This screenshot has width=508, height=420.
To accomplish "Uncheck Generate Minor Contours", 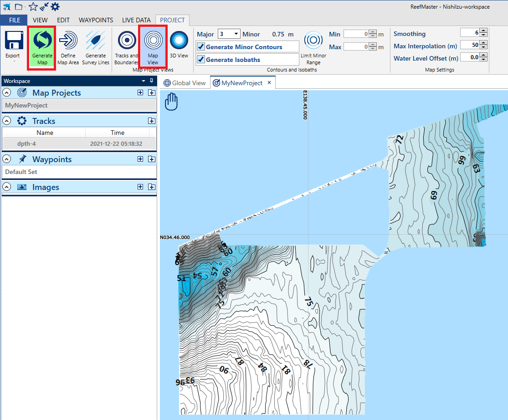I will tap(201, 47).
